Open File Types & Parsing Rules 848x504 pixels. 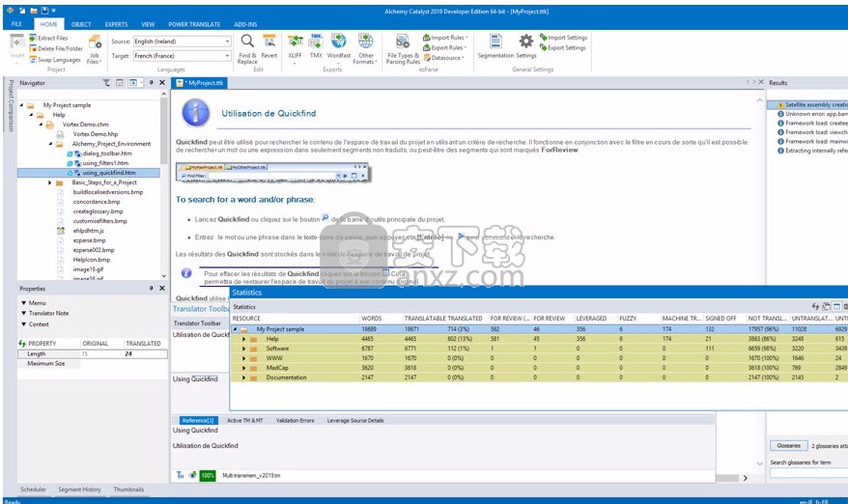403,48
